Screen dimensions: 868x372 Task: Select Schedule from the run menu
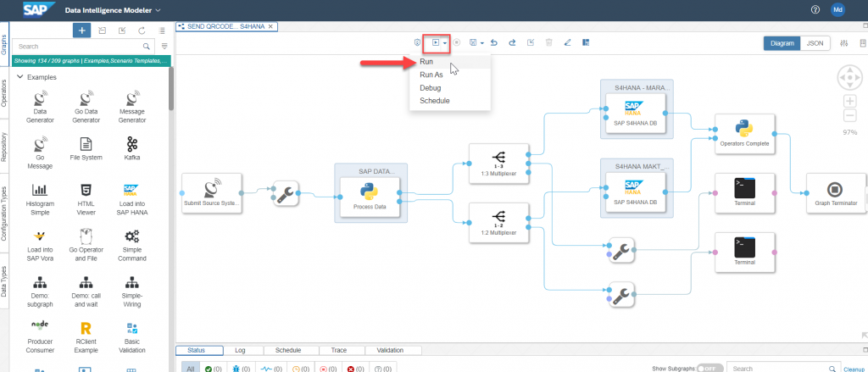[449, 101]
